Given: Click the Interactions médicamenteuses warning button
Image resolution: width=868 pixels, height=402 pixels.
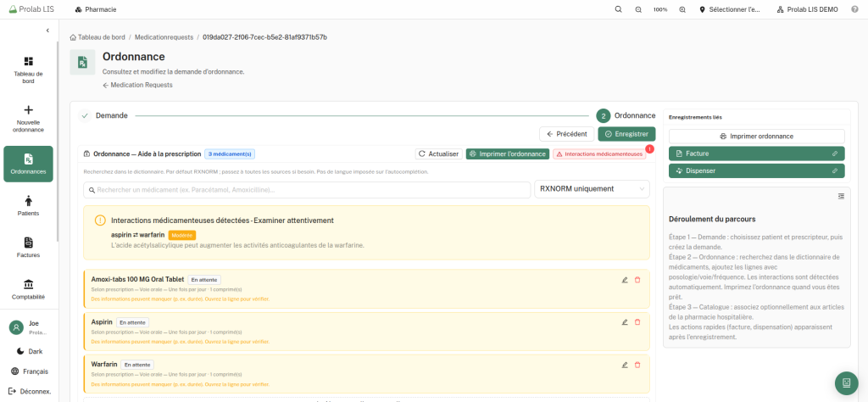Looking at the screenshot, I should pos(599,154).
